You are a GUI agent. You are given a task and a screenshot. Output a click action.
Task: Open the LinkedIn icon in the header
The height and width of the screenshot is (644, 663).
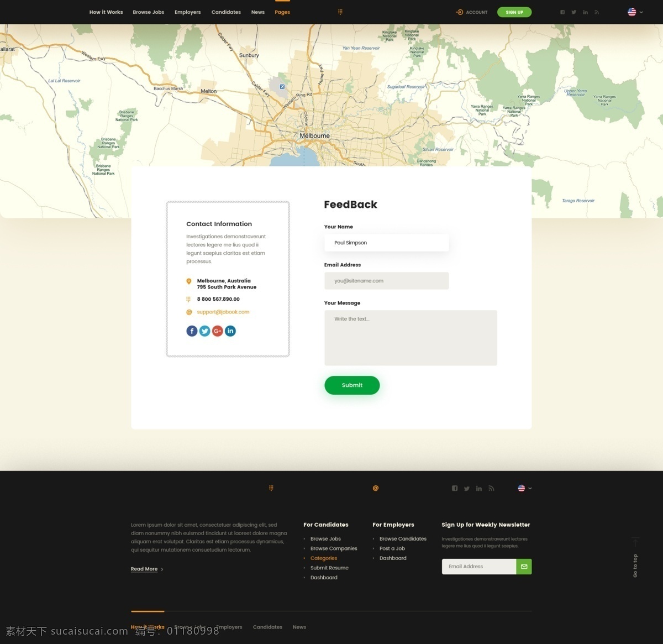pyautogui.click(x=586, y=12)
